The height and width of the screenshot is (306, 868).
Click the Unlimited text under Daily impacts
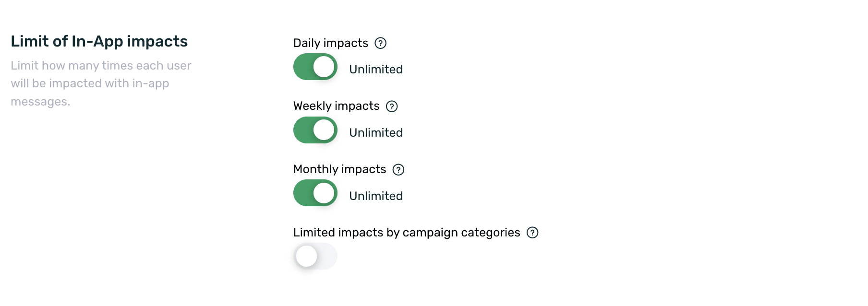click(x=375, y=70)
